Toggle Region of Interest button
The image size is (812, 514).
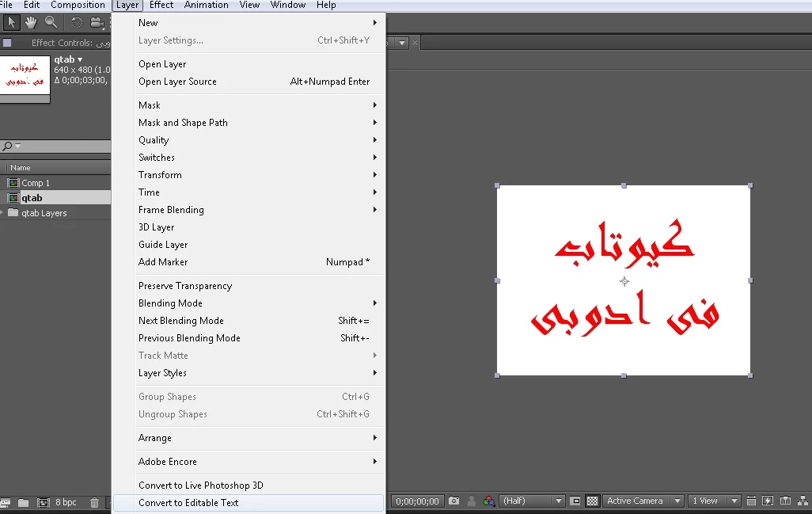(575, 501)
